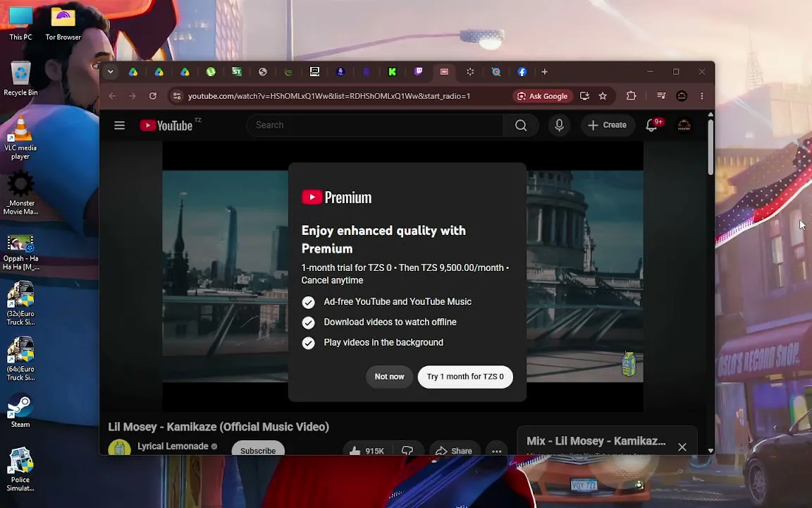Image resolution: width=812 pixels, height=508 pixels.
Task: Dislike the video with thumbs down
Action: pyautogui.click(x=408, y=450)
